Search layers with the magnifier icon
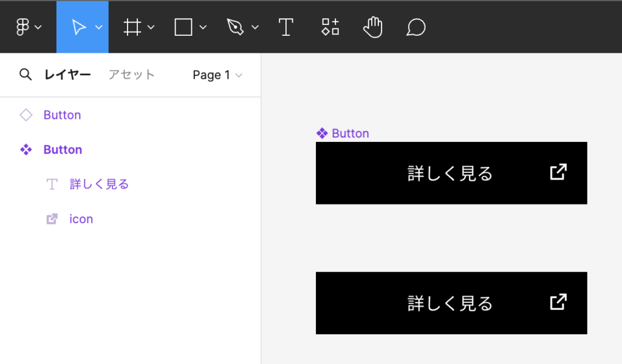The width and height of the screenshot is (622, 364). (25, 75)
